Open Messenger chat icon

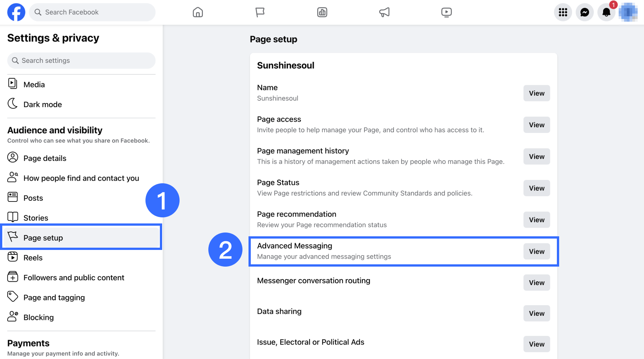pyautogui.click(x=585, y=12)
